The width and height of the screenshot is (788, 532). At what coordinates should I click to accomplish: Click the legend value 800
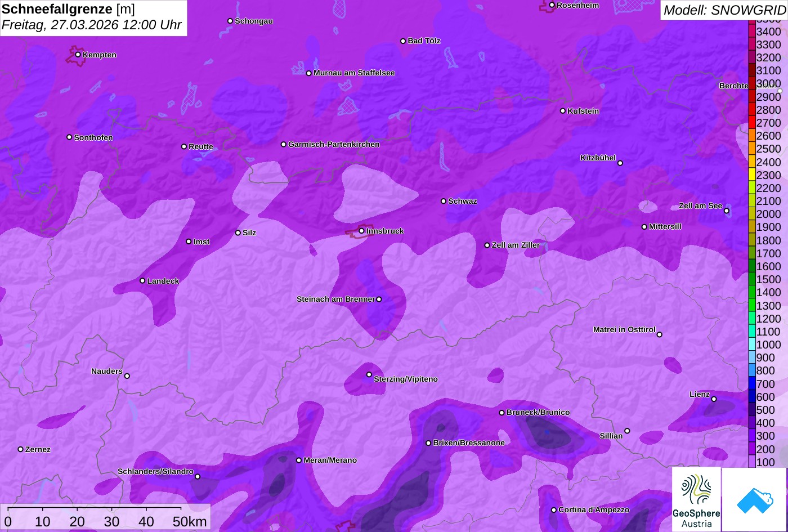tap(765, 371)
